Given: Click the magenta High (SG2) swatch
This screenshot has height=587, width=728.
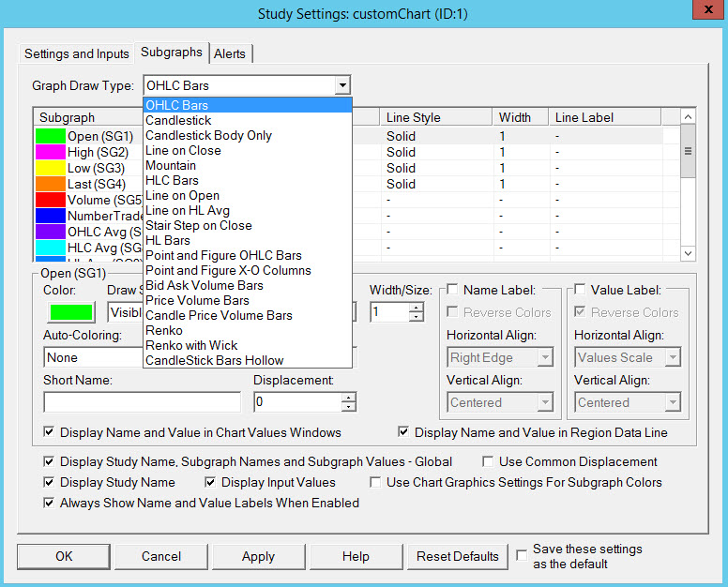Looking at the screenshot, I should click(51, 152).
